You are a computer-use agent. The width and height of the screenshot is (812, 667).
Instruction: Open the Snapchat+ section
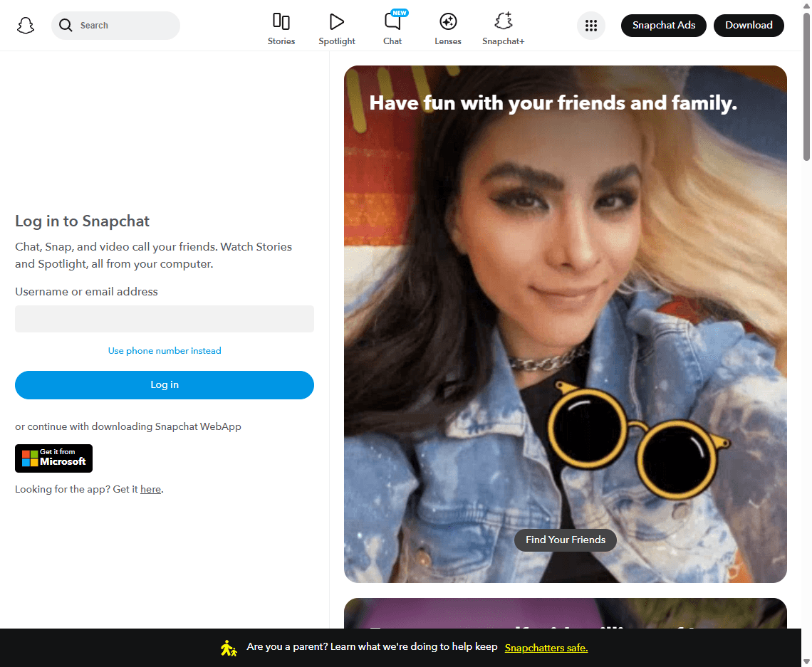504,29
